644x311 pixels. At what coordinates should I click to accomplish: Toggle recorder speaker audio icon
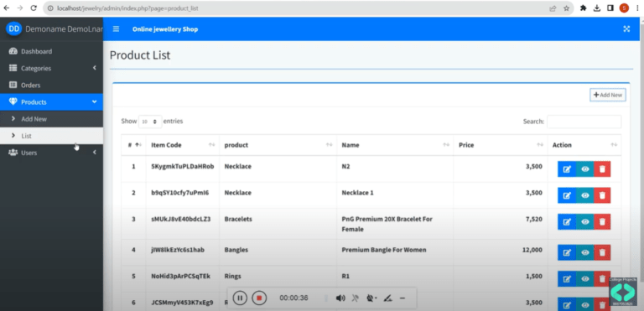(340, 298)
